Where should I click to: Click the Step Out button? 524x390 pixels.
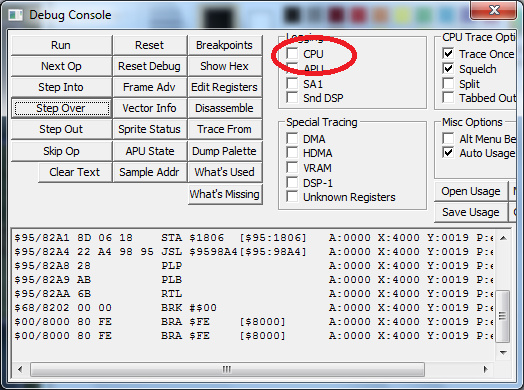coord(61,129)
